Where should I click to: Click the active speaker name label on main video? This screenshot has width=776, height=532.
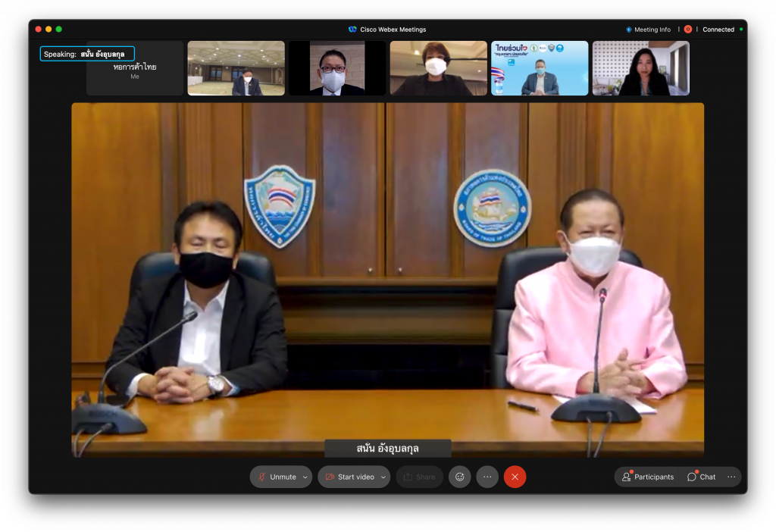pyautogui.click(x=388, y=449)
